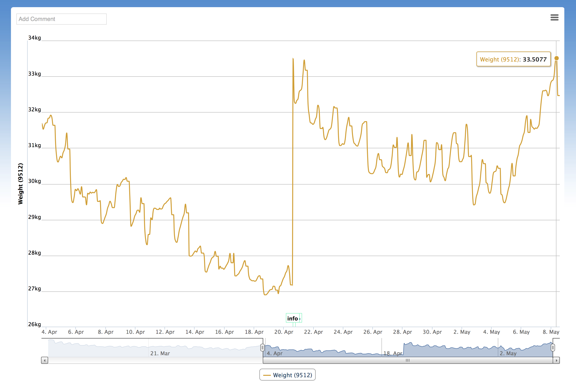The image size is (576, 392).
Task: Click the '20. Apr' x-axis label
Action: point(284,332)
